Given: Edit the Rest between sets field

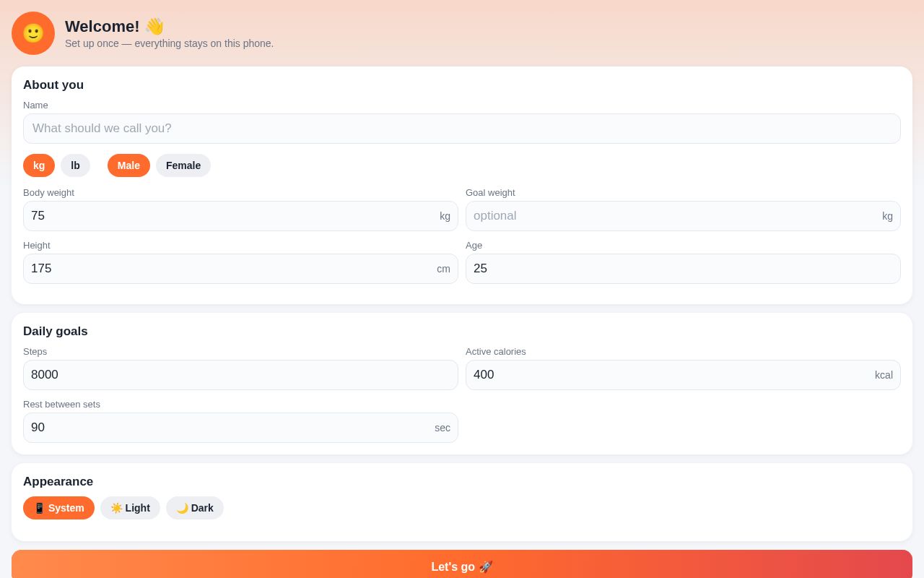Looking at the screenshot, I should pos(240,428).
